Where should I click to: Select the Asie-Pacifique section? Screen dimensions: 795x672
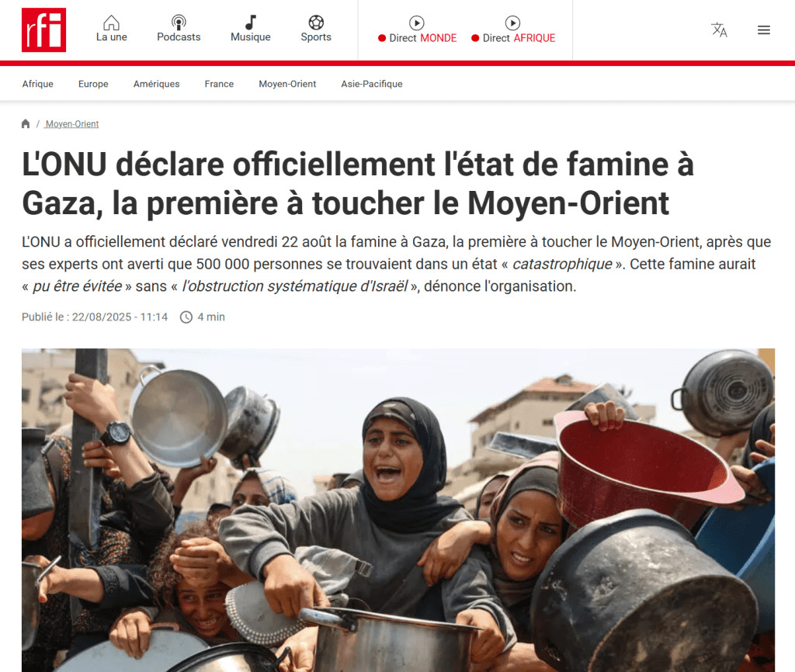pyautogui.click(x=372, y=84)
